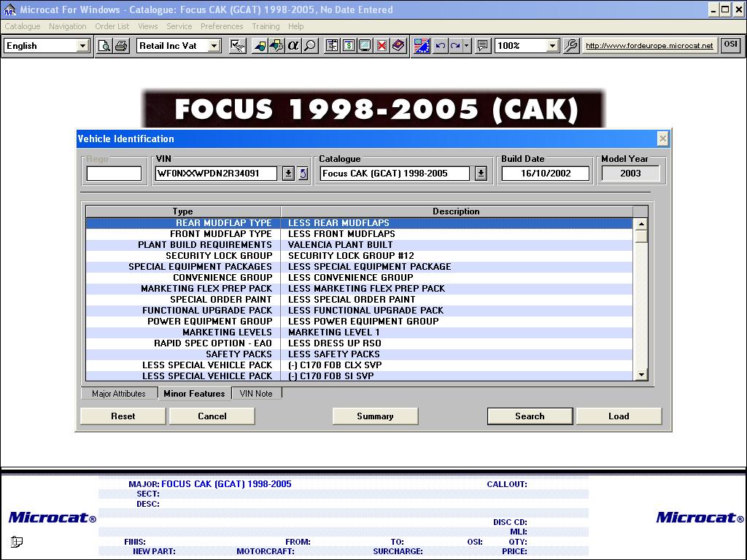Open the VIN Note tab
The width and height of the screenshot is (747, 560).
click(x=256, y=394)
